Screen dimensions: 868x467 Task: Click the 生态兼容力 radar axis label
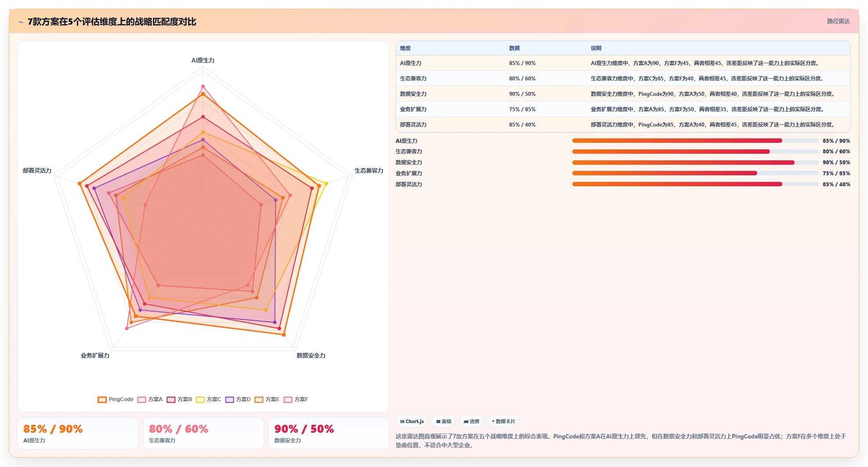(369, 171)
